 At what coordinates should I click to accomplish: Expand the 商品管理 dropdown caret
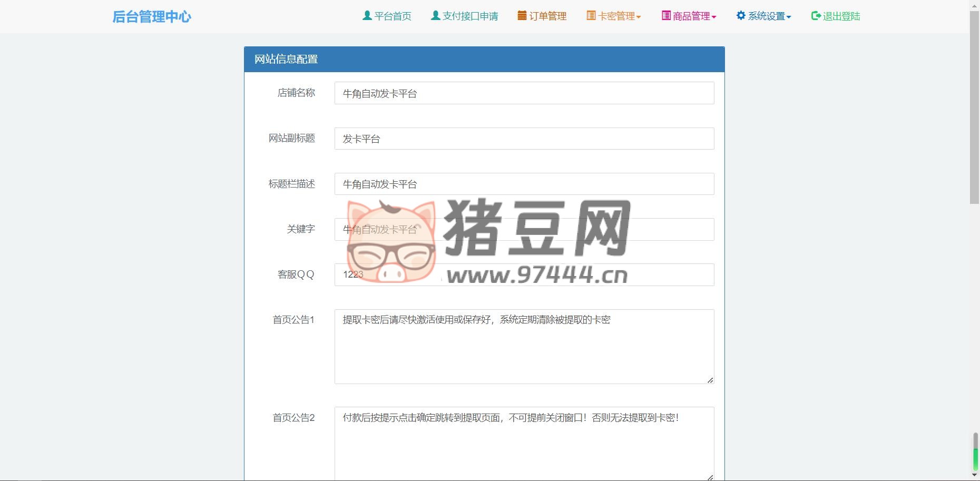tap(714, 17)
